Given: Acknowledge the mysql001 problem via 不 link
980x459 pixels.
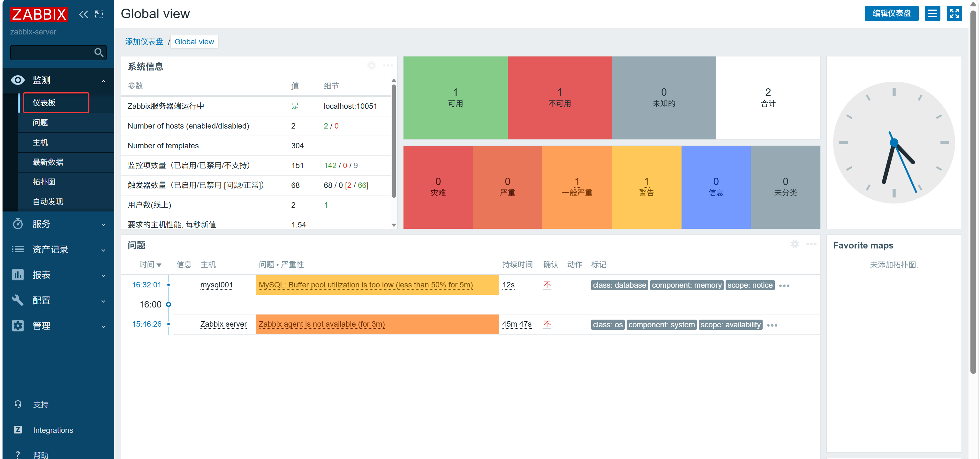Looking at the screenshot, I should (547, 285).
